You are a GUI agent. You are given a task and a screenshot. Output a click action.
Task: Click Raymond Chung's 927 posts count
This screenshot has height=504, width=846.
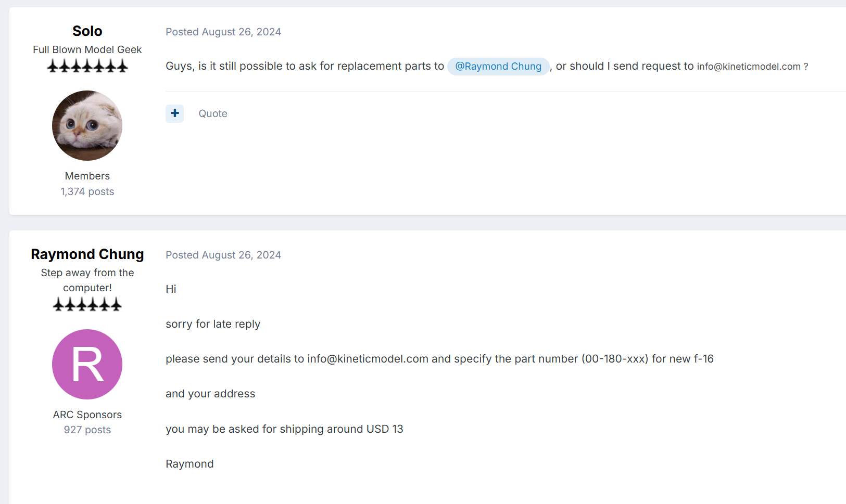tap(87, 430)
